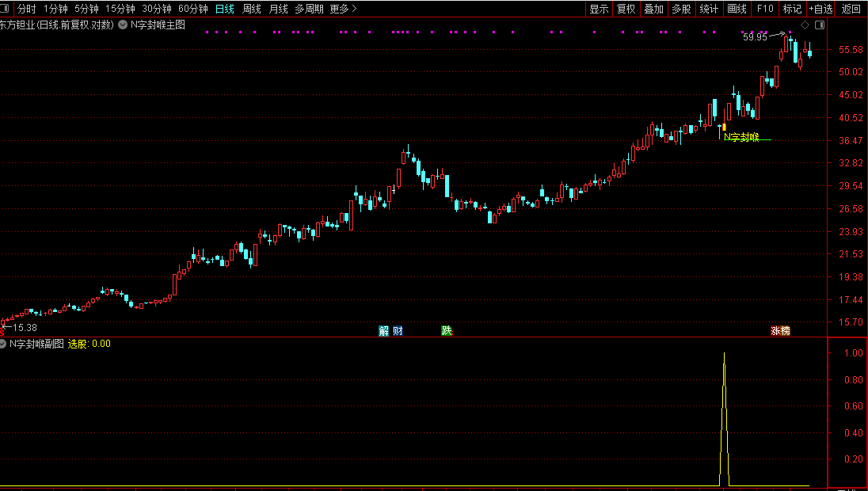The height and width of the screenshot is (491, 868).
Task: Toggle 复权 price adjustment
Action: [626, 9]
